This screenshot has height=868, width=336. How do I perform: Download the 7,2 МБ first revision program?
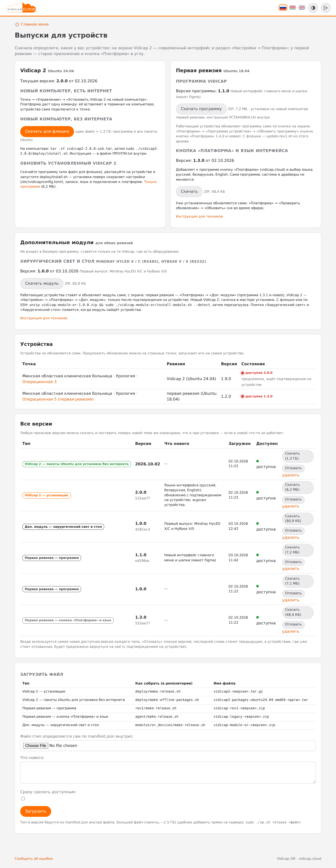point(297,550)
